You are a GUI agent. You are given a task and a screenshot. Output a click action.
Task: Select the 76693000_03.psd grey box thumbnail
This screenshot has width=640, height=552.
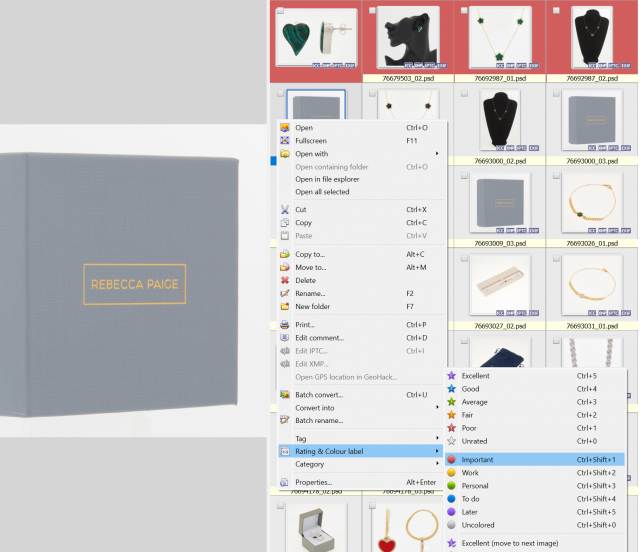(592, 120)
